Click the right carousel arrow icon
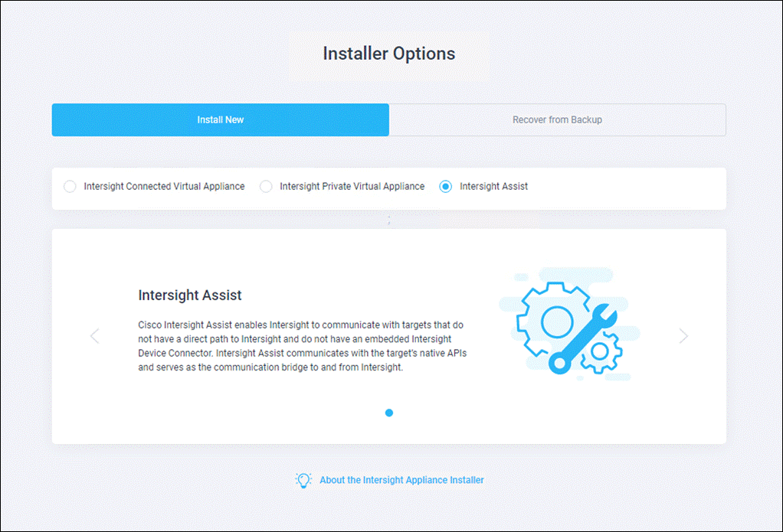This screenshot has width=783, height=532. 683,335
